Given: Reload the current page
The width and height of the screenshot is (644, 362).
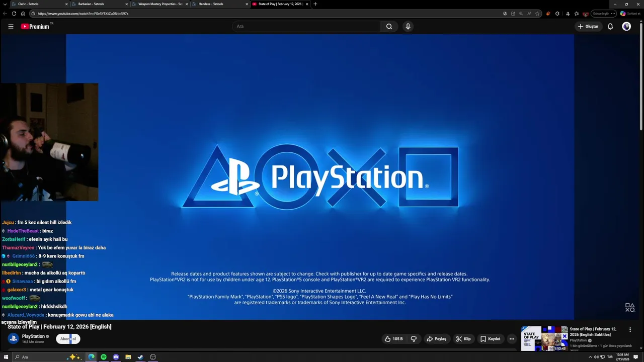Looking at the screenshot, I should (x=14, y=14).
